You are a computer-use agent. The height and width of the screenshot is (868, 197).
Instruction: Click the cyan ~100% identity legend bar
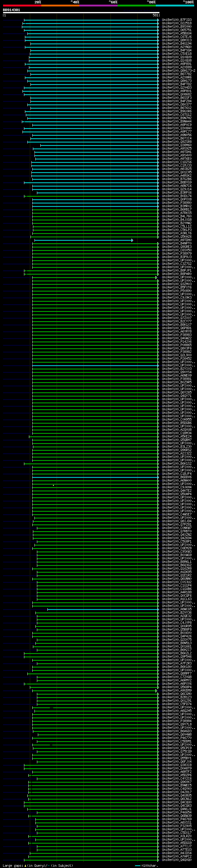[175, 6]
